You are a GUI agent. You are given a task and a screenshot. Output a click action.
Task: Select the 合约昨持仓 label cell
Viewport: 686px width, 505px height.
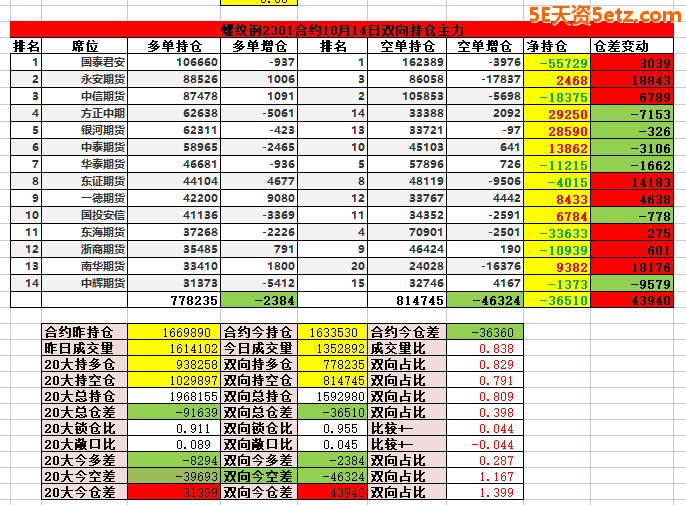click(84, 332)
